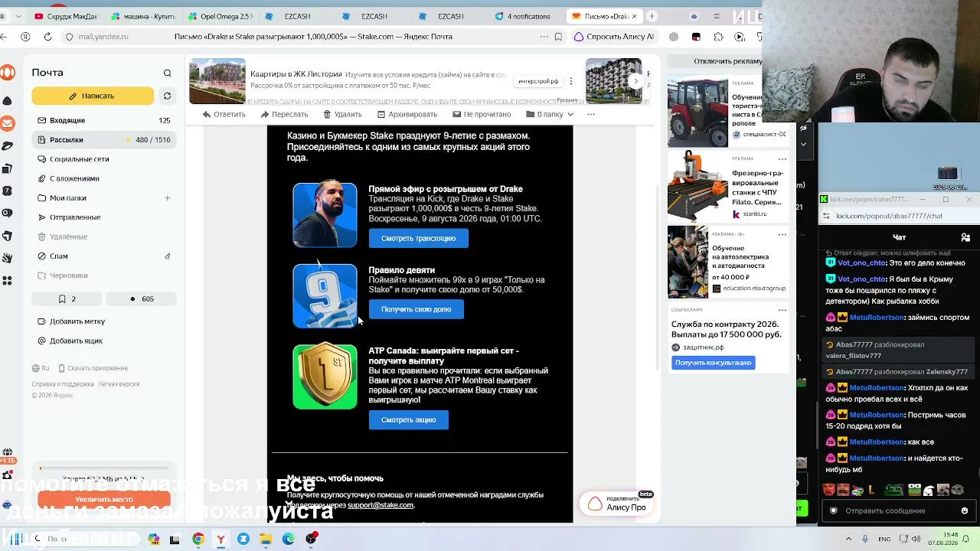This screenshot has width=980, height=551.
Task: Click Получить консультацию ad button
Action: [x=713, y=363]
